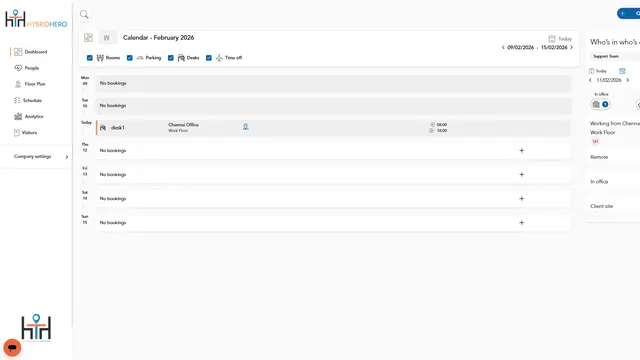Image resolution: width=640 pixels, height=360 pixels.
Task: Click 'Calendar - February 2026' heading
Action: pos(159,38)
